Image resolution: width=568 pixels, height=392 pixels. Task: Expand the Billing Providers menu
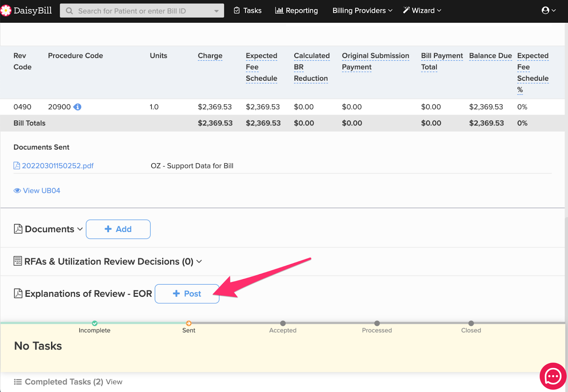[362, 11]
